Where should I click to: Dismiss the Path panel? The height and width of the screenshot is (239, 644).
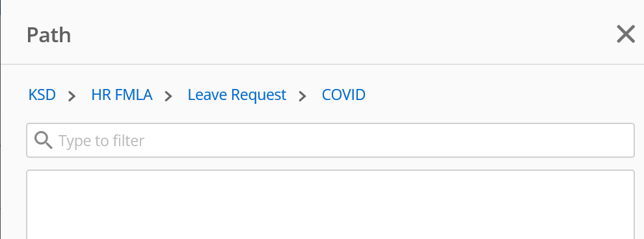(626, 34)
